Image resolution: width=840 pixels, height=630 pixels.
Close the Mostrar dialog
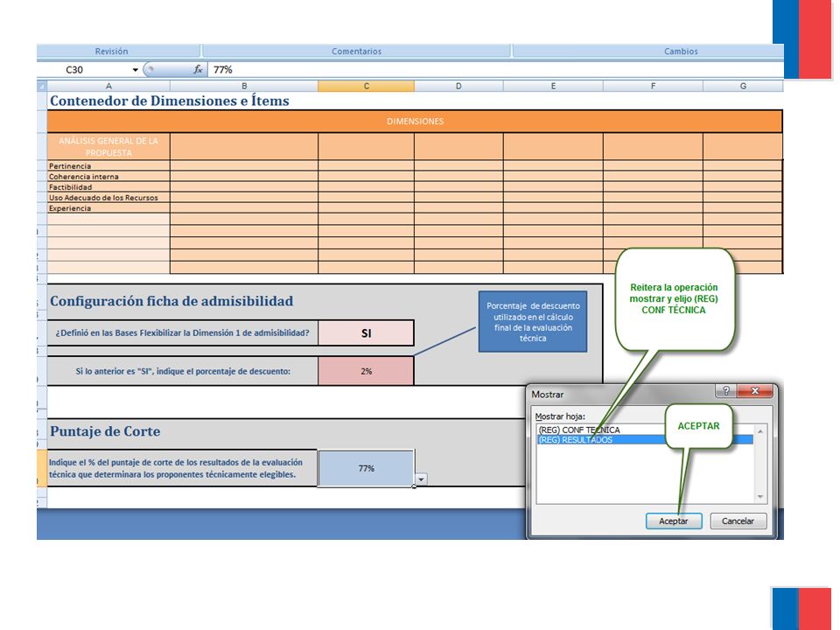point(755,391)
